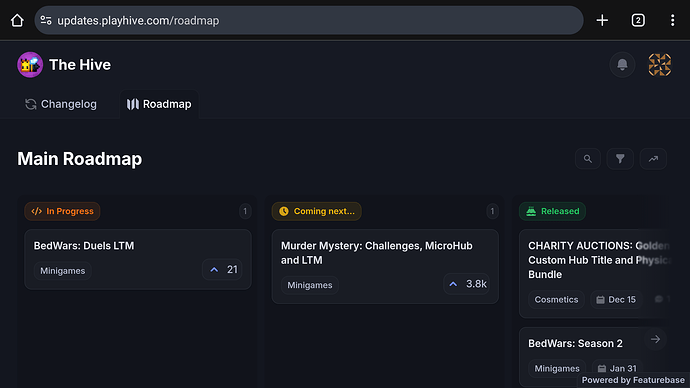Upvote BedWars: Duels LTM with 21 votes

222,270
